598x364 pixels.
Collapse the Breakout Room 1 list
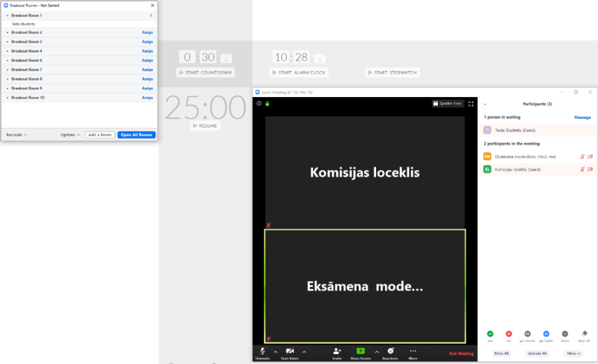pyautogui.click(x=7, y=15)
